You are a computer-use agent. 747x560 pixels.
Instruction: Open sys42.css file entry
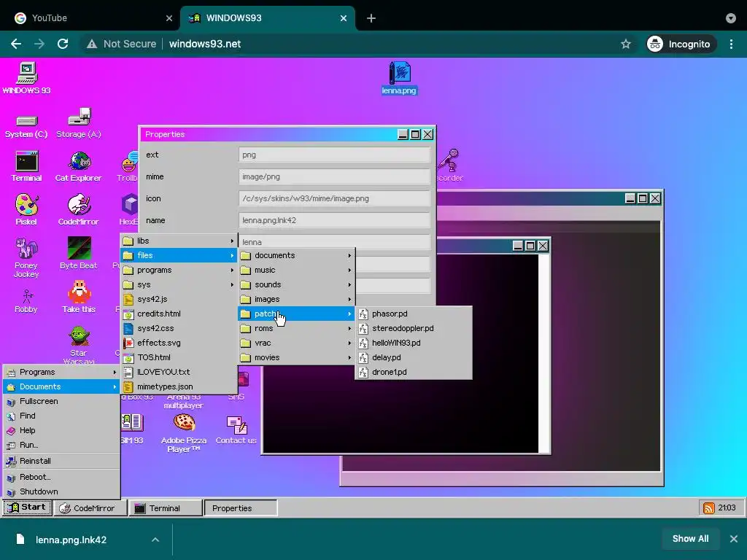coord(179,329)
